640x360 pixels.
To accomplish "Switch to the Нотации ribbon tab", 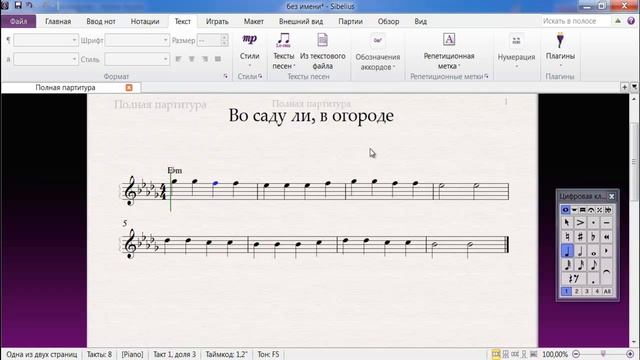I will 145,21.
